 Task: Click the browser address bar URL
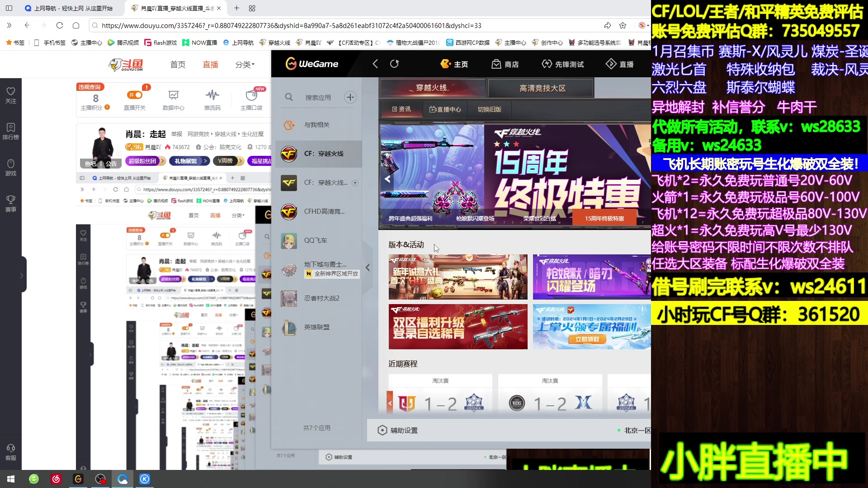(291, 26)
